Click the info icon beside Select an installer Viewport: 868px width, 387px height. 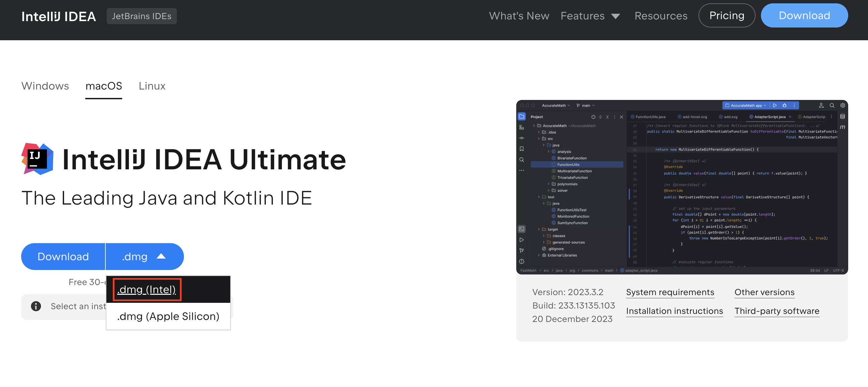pos(36,306)
